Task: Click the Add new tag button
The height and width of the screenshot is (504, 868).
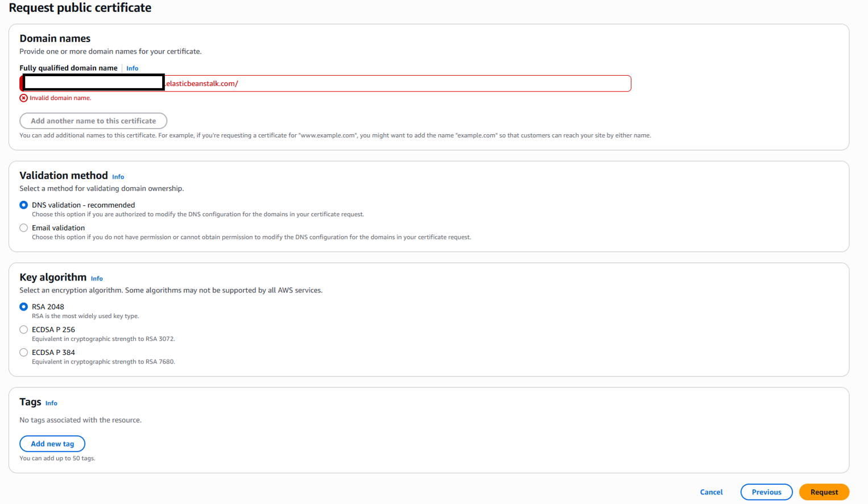Action: click(52, 444)
